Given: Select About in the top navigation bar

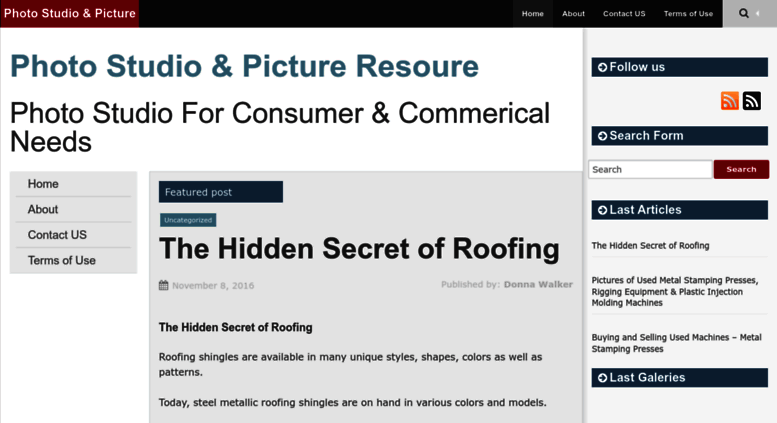Looking at the screenshot, I should [x=573, y=13].
